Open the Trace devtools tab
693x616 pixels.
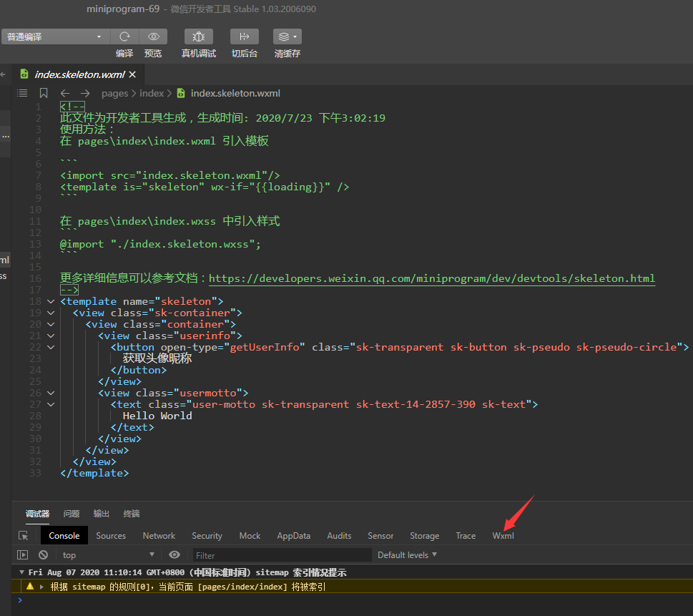tap(466, 536)
